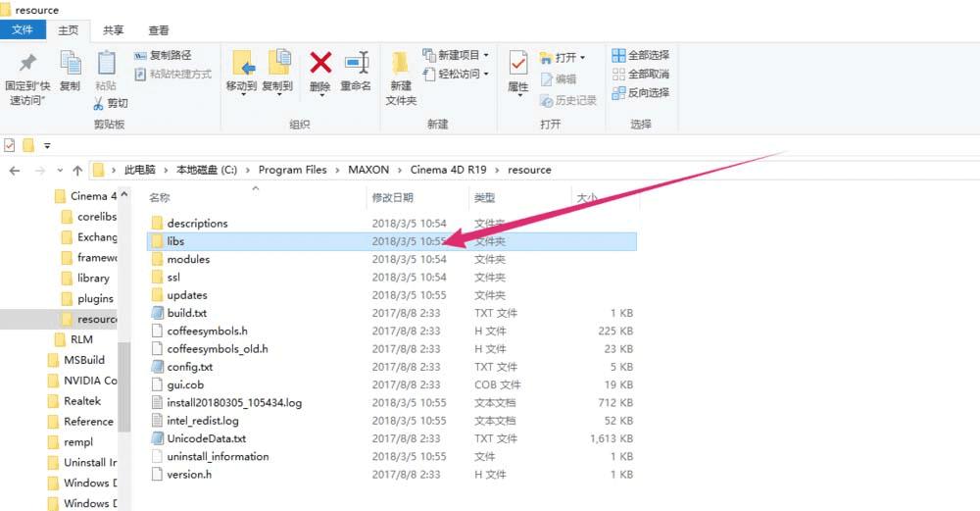The height and width of the screenshot is (511, 980).
Task: Click the red Delete (删除) icon
Action: coord(320,63)
